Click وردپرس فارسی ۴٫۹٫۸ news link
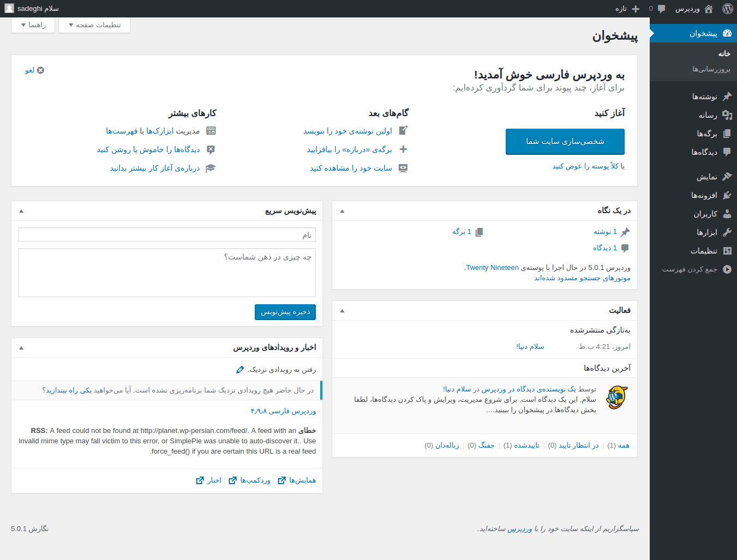 (283, 411)
